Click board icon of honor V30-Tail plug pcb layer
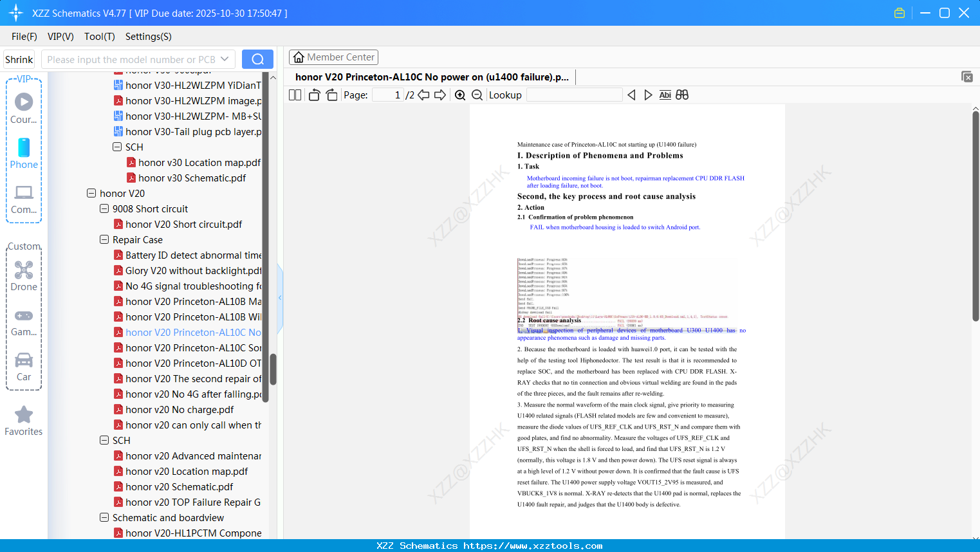Image resolution: width=980 pixels, height=552 pixels. [118, 132]
